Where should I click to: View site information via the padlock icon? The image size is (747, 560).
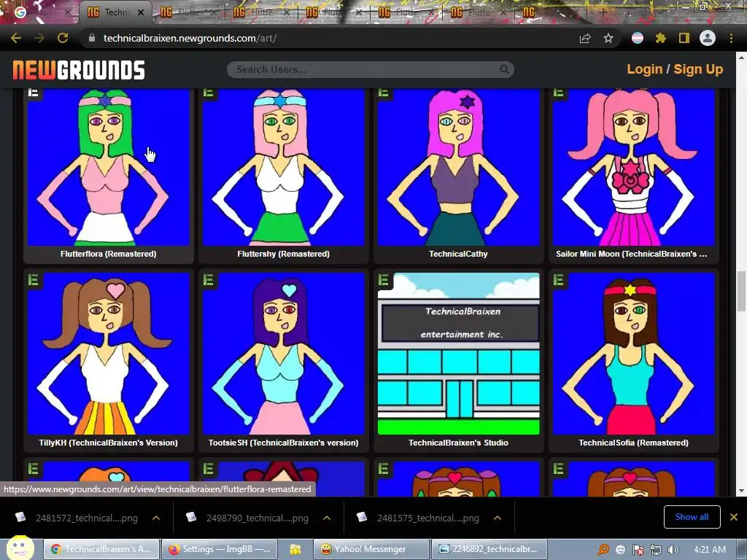[x=92, y=38]
